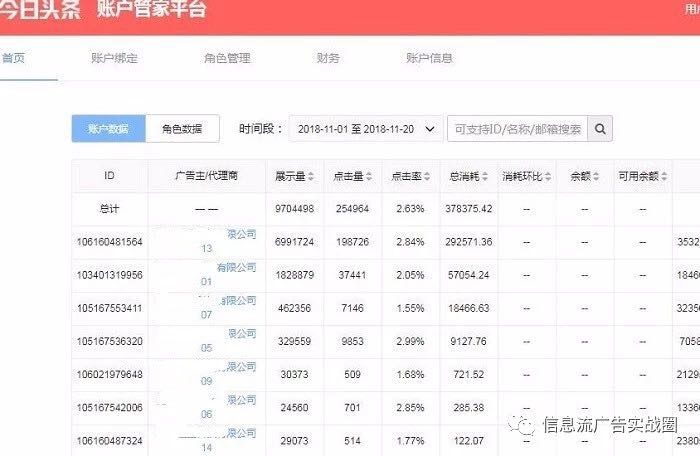
Task: Click the ID column header
Action: tap(109, 176)
